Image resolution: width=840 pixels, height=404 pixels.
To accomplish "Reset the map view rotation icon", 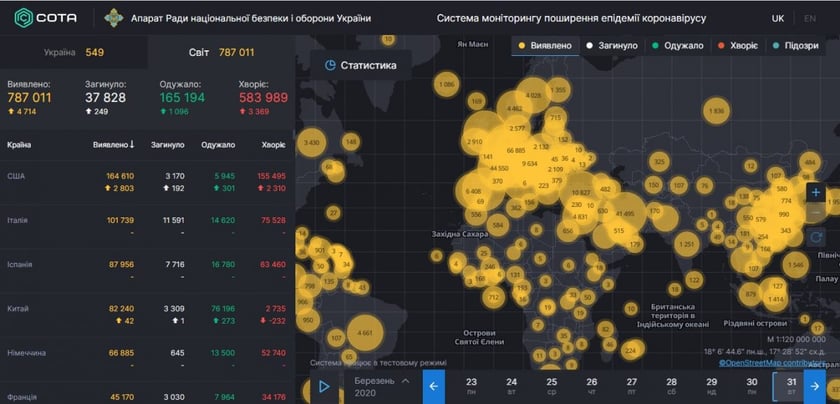I will pyautogui.click(x=816, y=238).
